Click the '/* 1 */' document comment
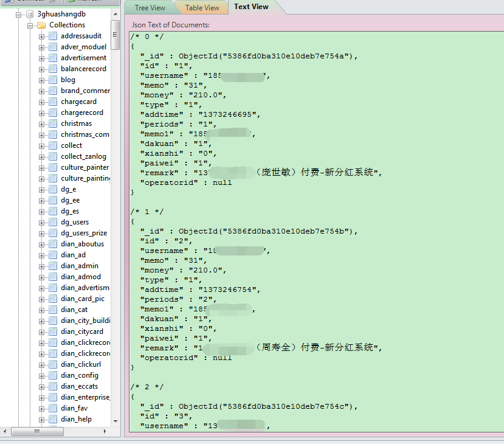 coord(147,212)
